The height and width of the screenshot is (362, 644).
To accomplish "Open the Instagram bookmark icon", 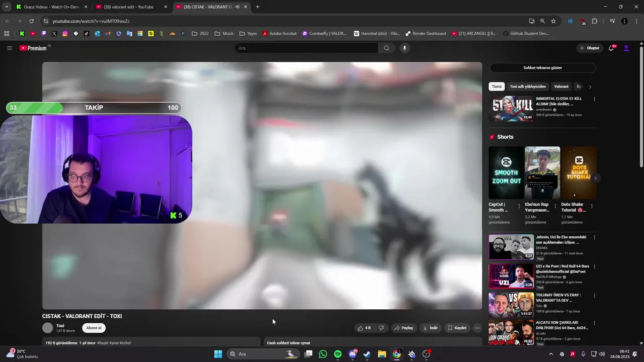I will 65,34.
